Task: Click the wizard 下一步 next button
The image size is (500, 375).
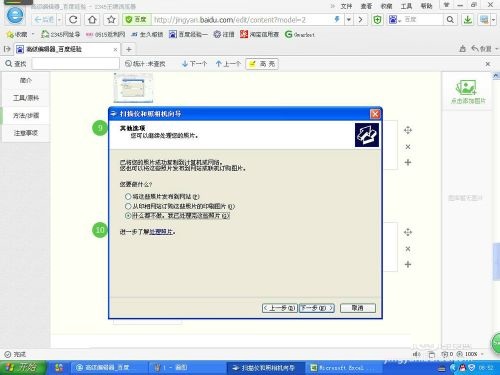Action: click(317, 308)
